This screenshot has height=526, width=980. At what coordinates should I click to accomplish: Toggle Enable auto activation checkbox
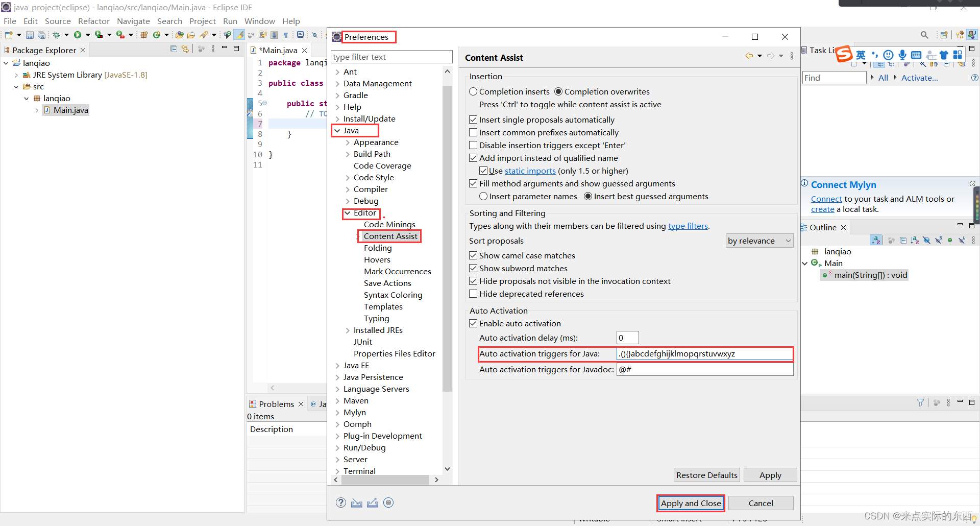pos(473,323)
